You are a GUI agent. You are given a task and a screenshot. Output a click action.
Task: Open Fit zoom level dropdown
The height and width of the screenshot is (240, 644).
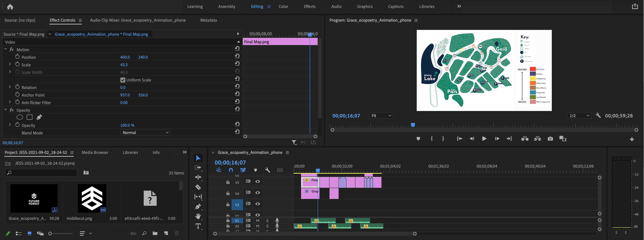(x=381, y=115)
